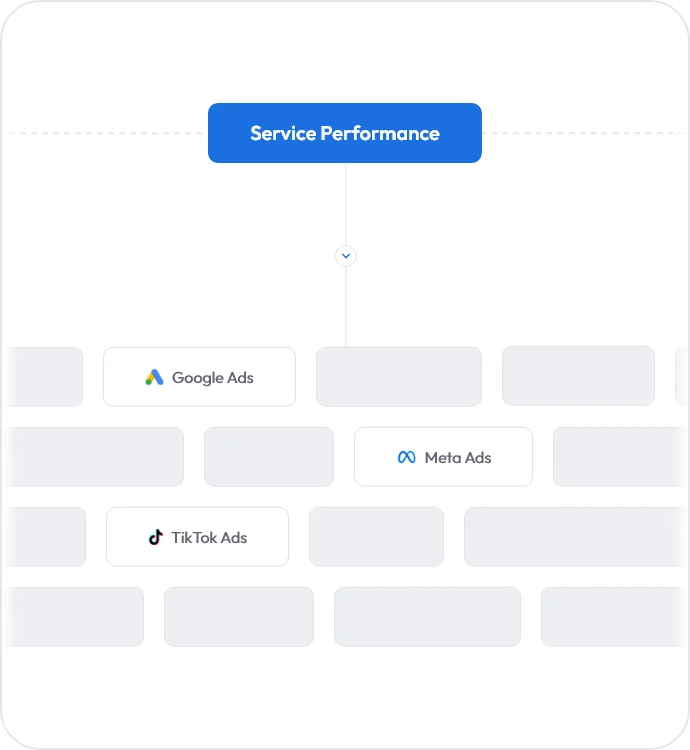Select placeholder card immediately left of Meta Ads

click(269, 457)
